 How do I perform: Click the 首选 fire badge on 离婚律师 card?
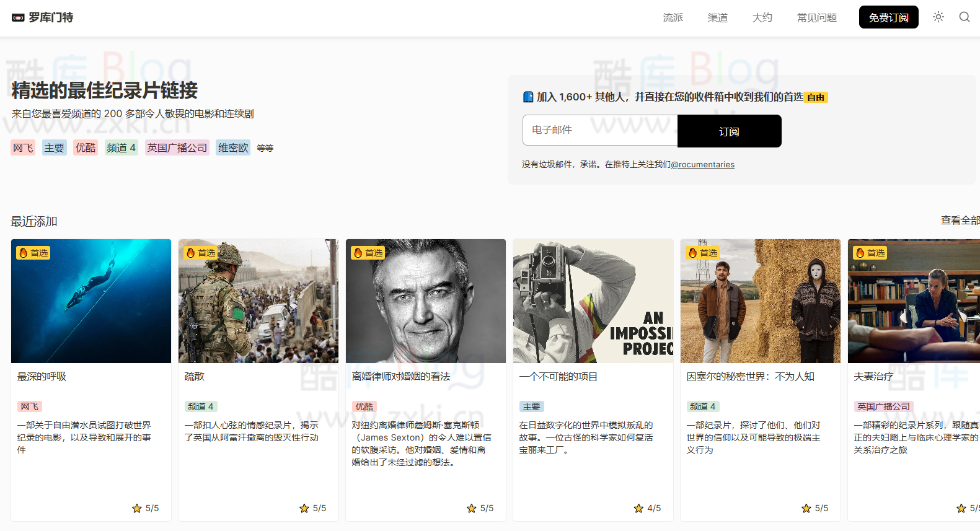pos(368,253)
